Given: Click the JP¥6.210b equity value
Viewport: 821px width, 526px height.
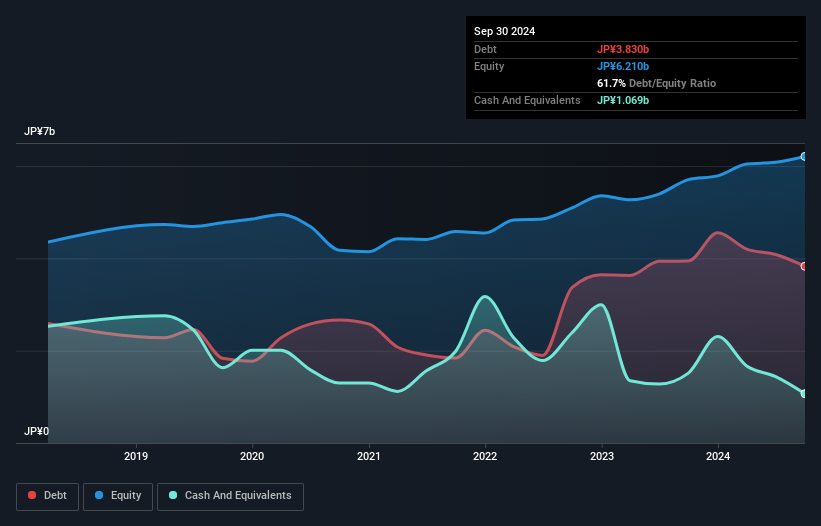Looking at the screenshot, I should pos(623,66).
